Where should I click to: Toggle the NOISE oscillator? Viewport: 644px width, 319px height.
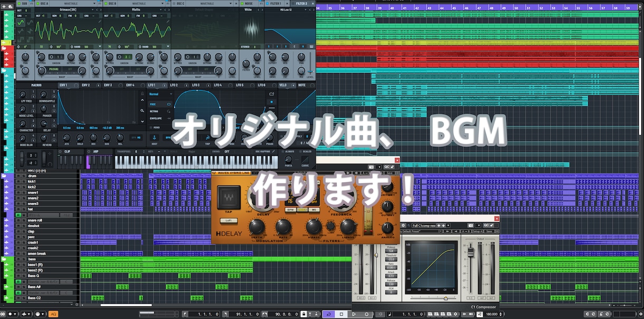click(242, 4)
